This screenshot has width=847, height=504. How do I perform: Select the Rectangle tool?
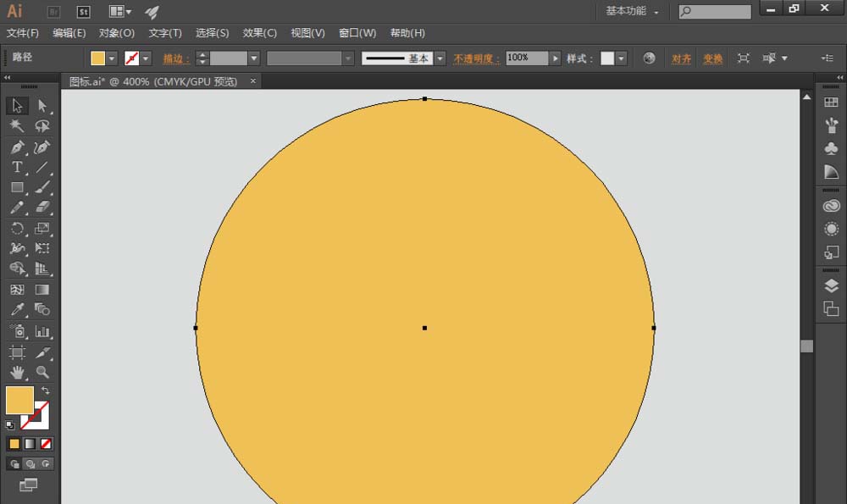tap(17, 187)
